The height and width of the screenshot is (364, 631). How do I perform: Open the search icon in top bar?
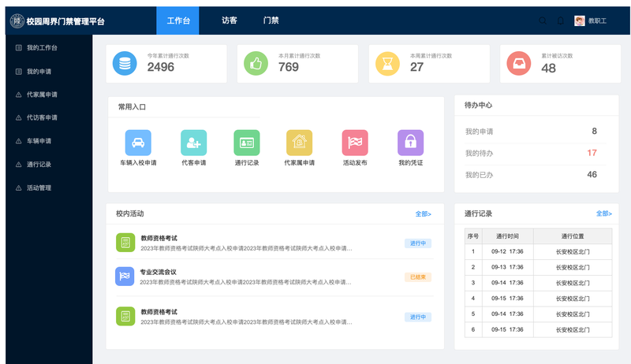point(543,21)
